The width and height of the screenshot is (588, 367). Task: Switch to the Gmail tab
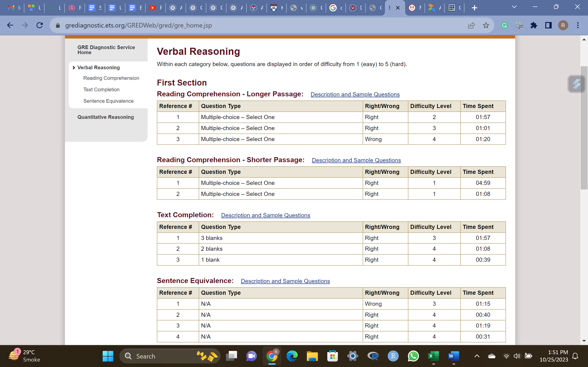coord(11,8)
